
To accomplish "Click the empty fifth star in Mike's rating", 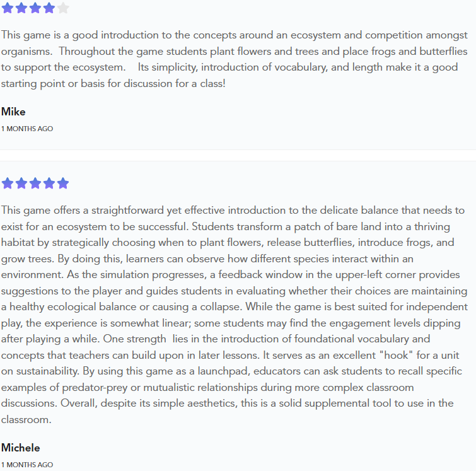I will [x=62, y=8].
